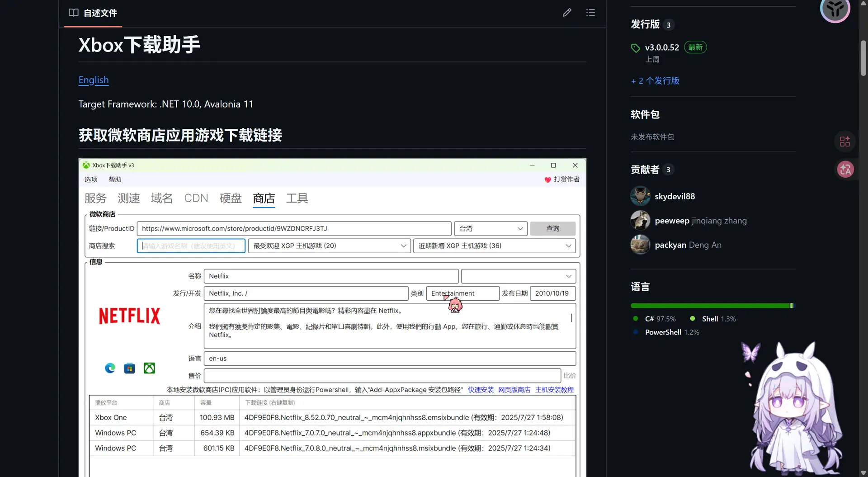Expand the 台湾 region dropdown
868x477 pixels.
[491, 229]
